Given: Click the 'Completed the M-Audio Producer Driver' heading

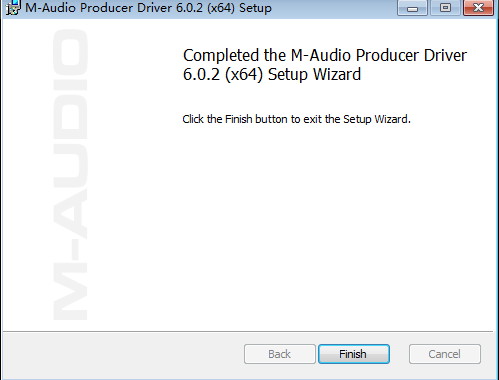Looking at the screenshot, I should pyautogui.click(x=325, y=55).
